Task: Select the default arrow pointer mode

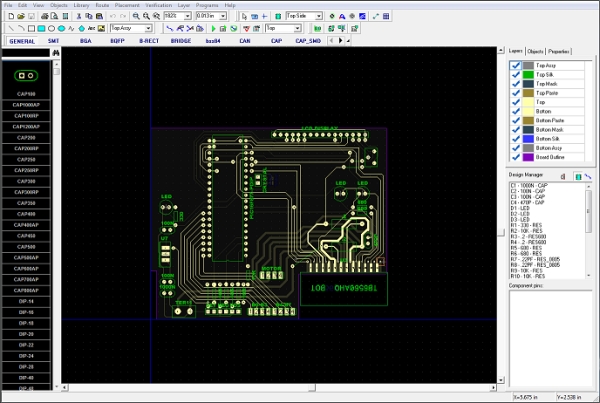Action: coord(245,16)
